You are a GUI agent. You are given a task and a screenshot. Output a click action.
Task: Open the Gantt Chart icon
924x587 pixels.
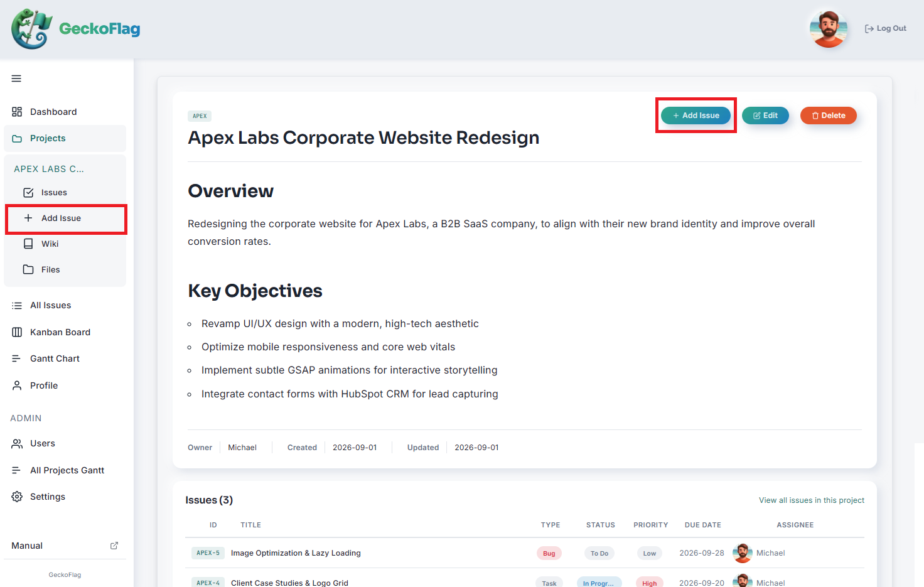coord(17,358)
